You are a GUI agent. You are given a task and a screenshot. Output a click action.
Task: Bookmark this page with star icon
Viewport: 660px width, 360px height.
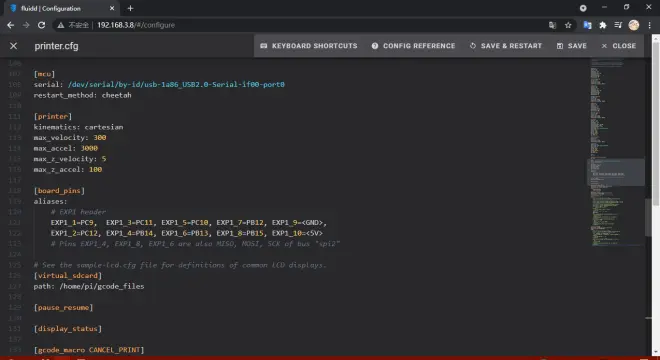point(568,25)
